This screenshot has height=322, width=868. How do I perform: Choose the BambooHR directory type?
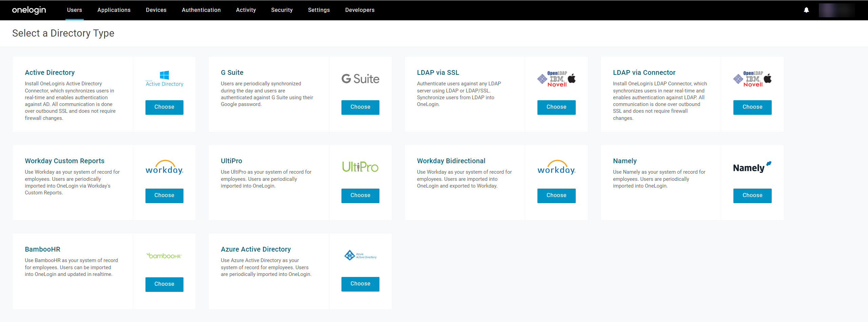tap(164, 284)
